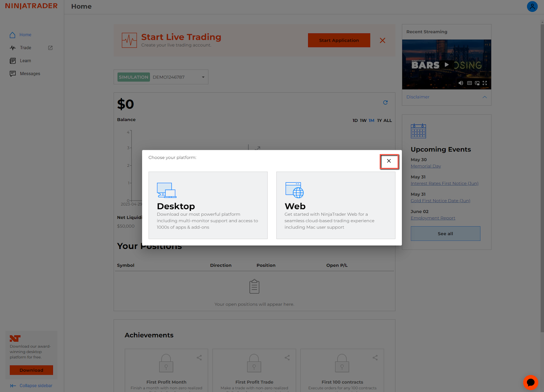Select 1Y chart range
This screenshot has width=544, height=392.
tap(379, 121)
